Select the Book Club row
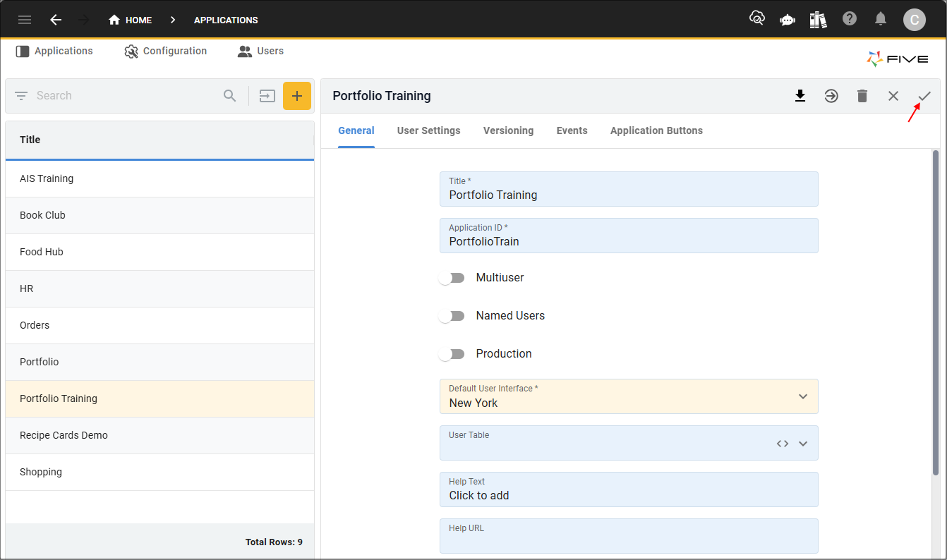The height and width of the screenshot is (560, 947). (159, 215)
